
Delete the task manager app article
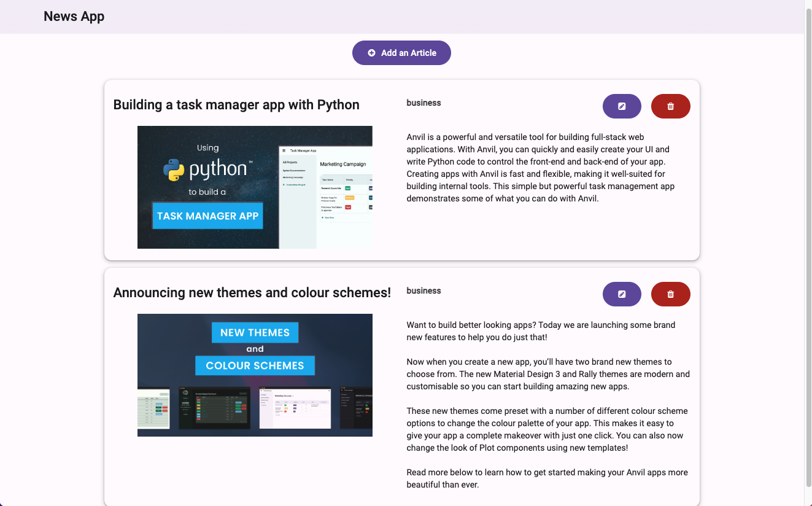point(670,106)
